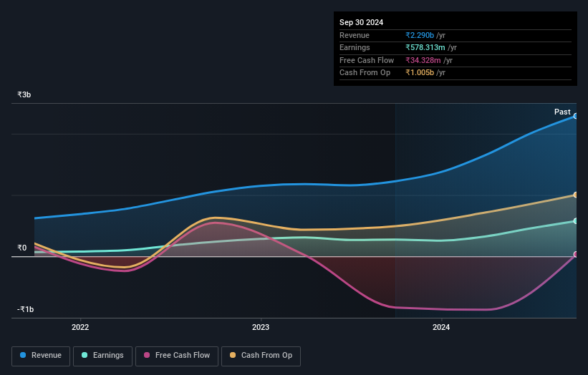Click the -₹1b y-axis label
The width and height of the screenshot is (588, 375).
[25, 309]
